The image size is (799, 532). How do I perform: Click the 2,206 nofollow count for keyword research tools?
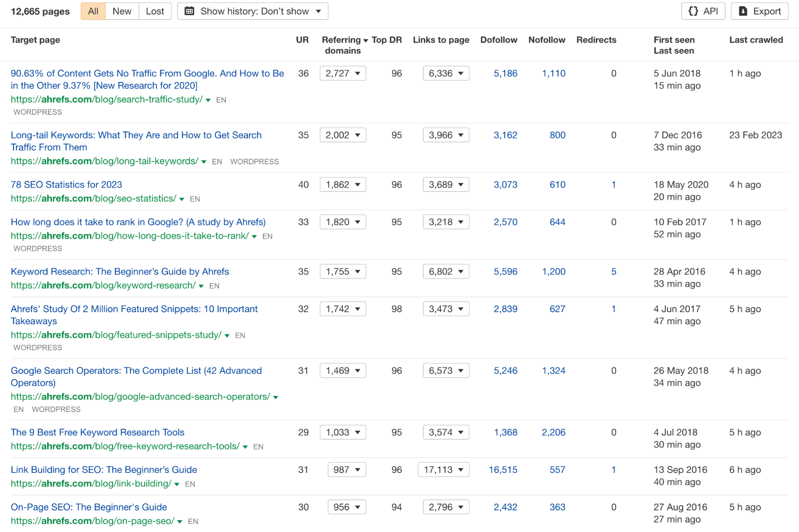(554, 432)
